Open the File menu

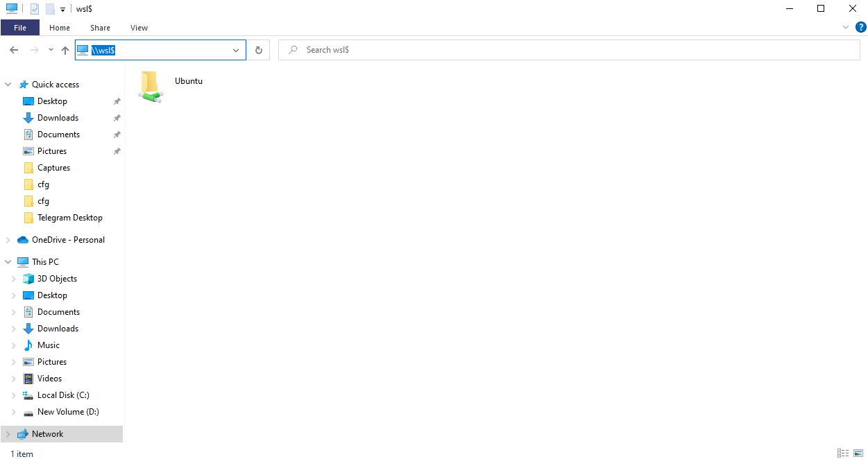pos(20,28)
